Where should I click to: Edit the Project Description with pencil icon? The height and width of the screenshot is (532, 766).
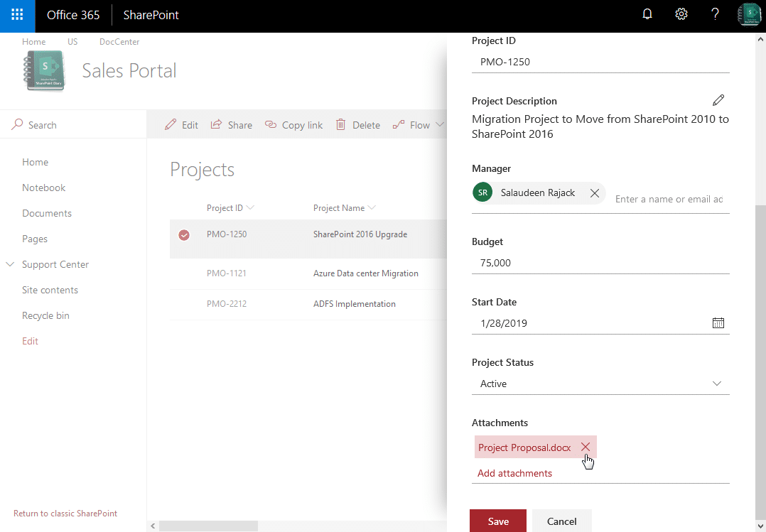[x=718, y=100]
